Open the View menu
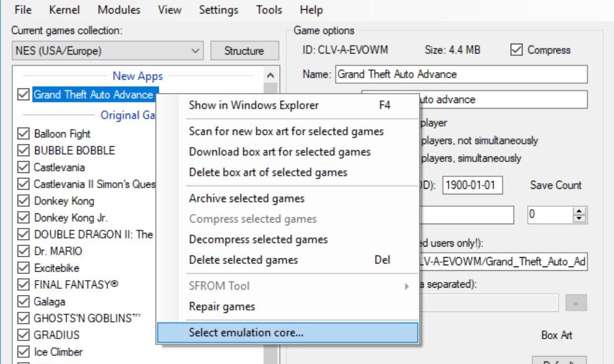This screenshot has height=364, width=614. (170, 9)
